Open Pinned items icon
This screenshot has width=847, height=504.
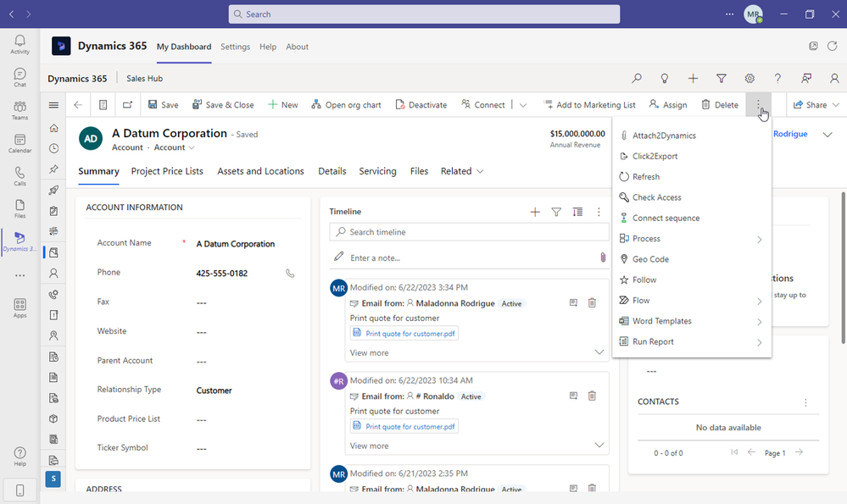[53, 169]
